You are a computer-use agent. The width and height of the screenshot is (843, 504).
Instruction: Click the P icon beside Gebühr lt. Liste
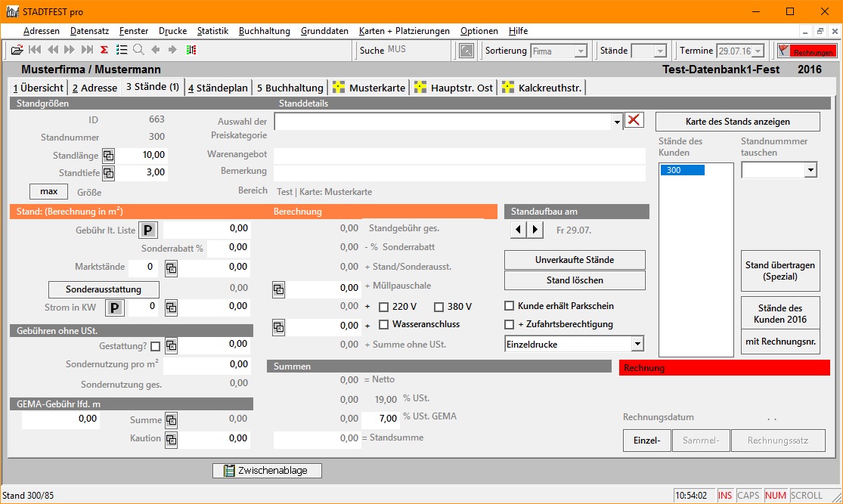pyautogui.click(x=147, y=229)
